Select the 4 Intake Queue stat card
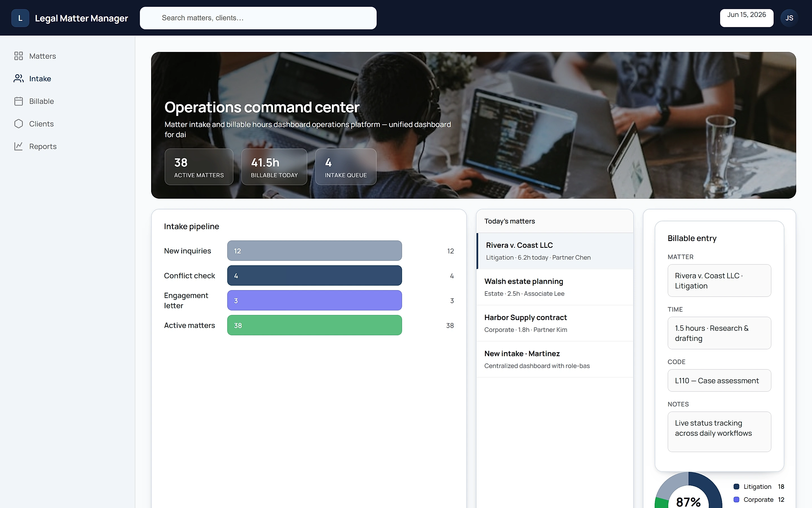Image resolution: width=812 pixels, height=508 pixels. [x=346, y=167]
